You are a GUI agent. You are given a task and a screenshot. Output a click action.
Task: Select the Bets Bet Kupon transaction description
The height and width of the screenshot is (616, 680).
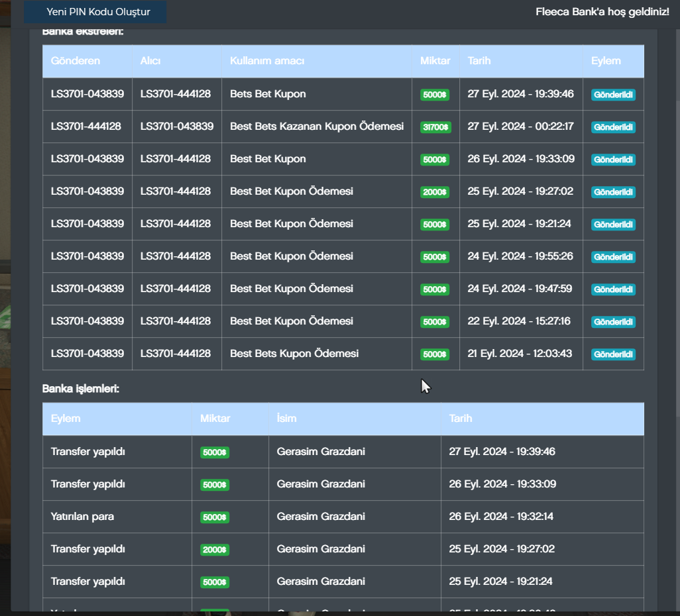[268, 94]
